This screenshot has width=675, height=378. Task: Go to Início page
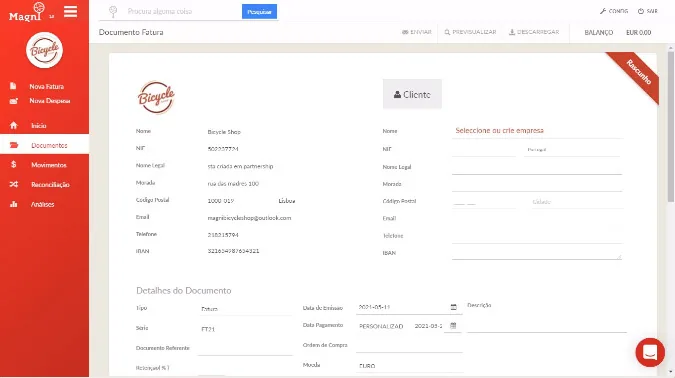tap(39, 126)
